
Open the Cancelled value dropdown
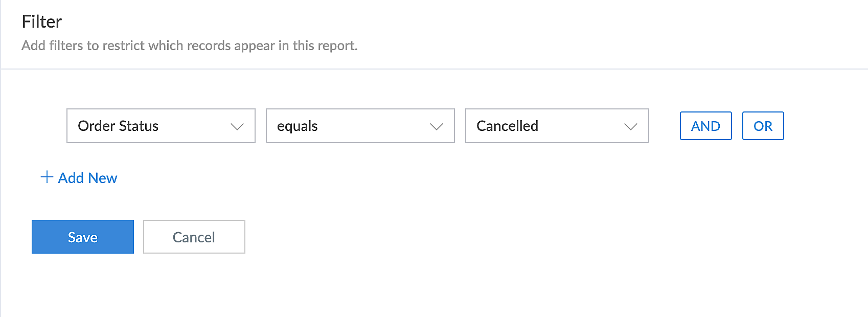(557, 126)
